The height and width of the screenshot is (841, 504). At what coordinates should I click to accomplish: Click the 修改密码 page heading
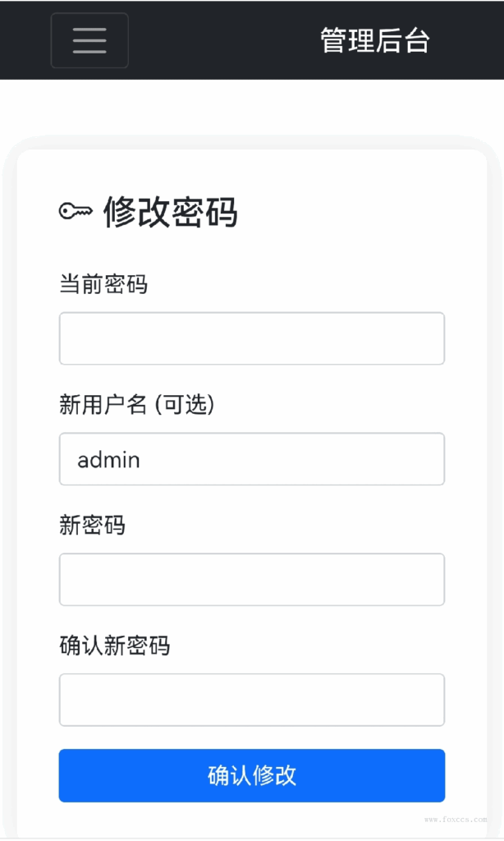170,212
